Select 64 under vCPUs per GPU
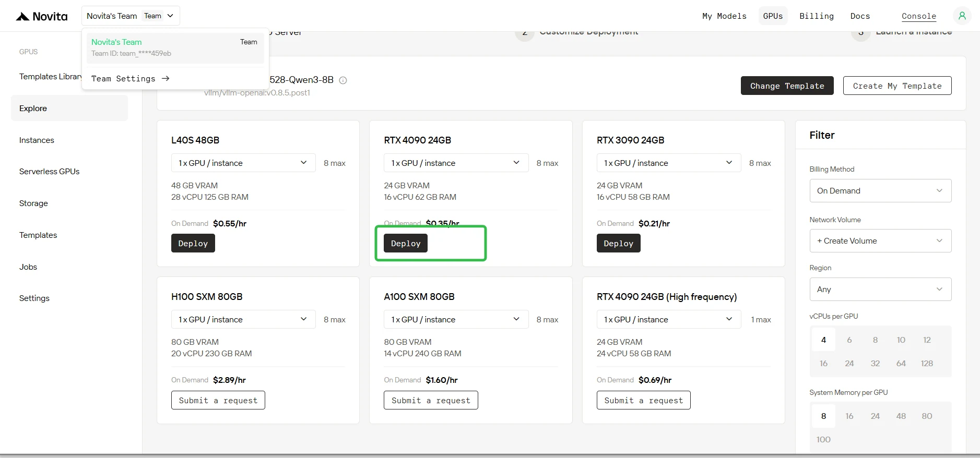 click(901, 364)
